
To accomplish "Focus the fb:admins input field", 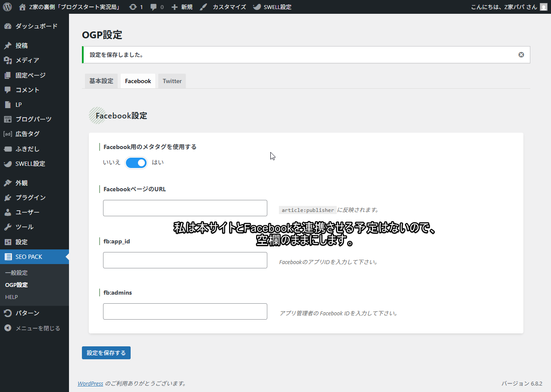I will tap(185, 311).
